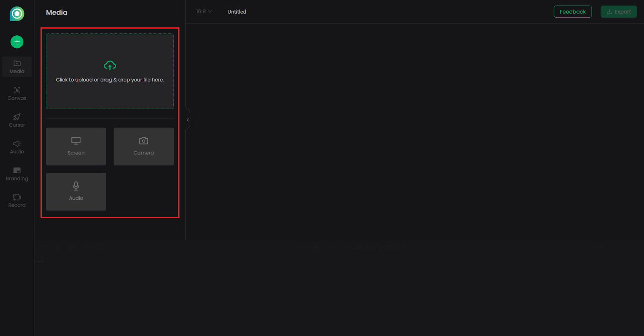This screenshot has height=336, width=644.
Task: Start a Screen recording tile
Action: pos(76,146)
